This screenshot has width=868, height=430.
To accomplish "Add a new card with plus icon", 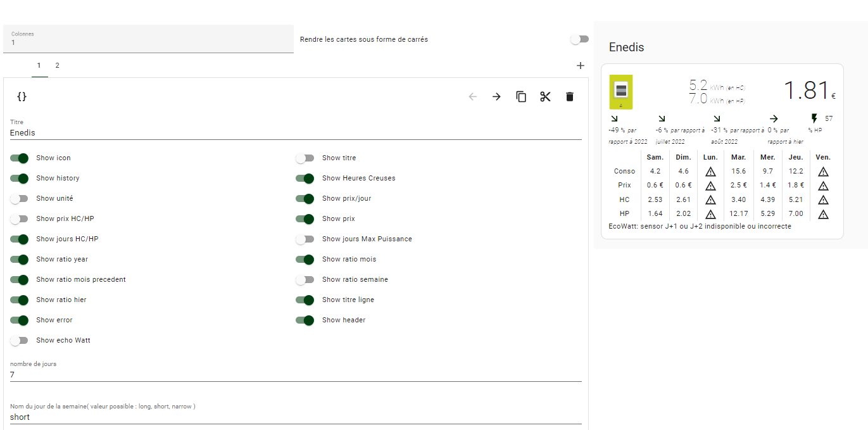I will [x=580, y=65].
